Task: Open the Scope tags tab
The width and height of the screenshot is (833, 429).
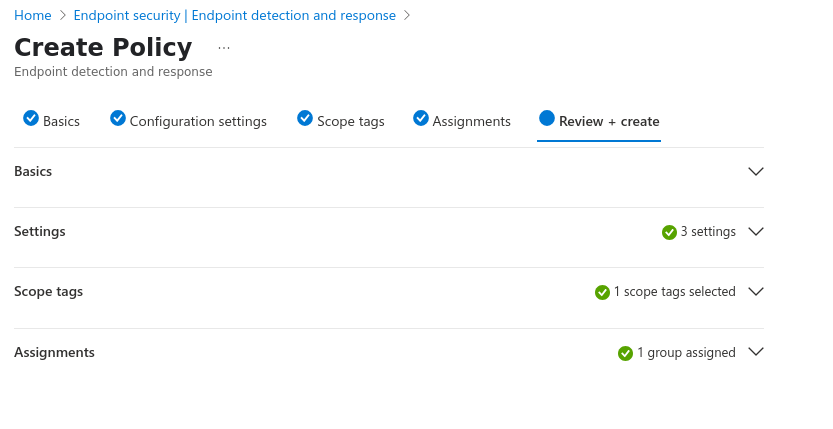Action: pyautogui.click(x=350, y=121)
